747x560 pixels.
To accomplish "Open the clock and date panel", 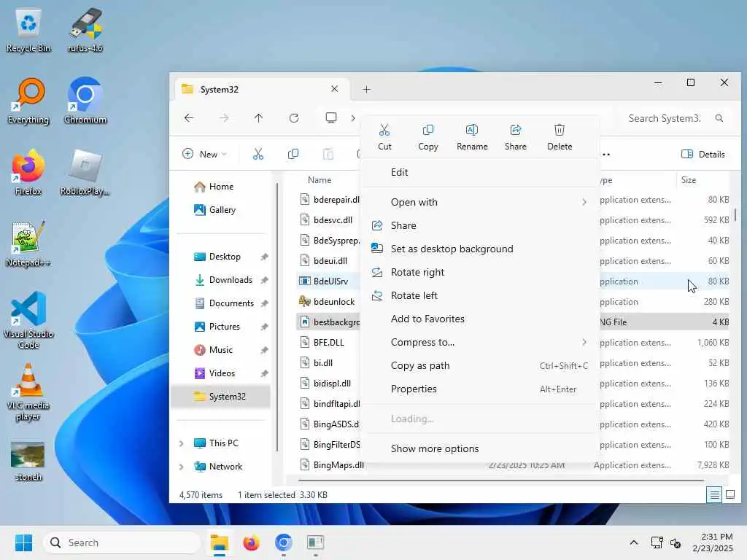I will [x=713, y=542].
